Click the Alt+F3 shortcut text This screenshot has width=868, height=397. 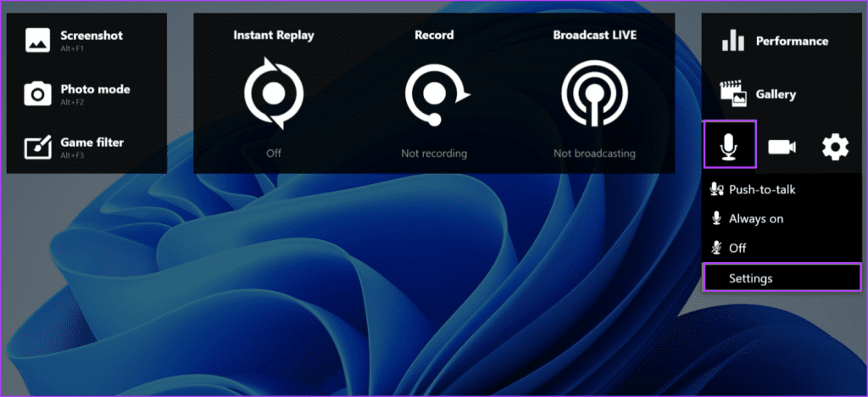point(72,155)
